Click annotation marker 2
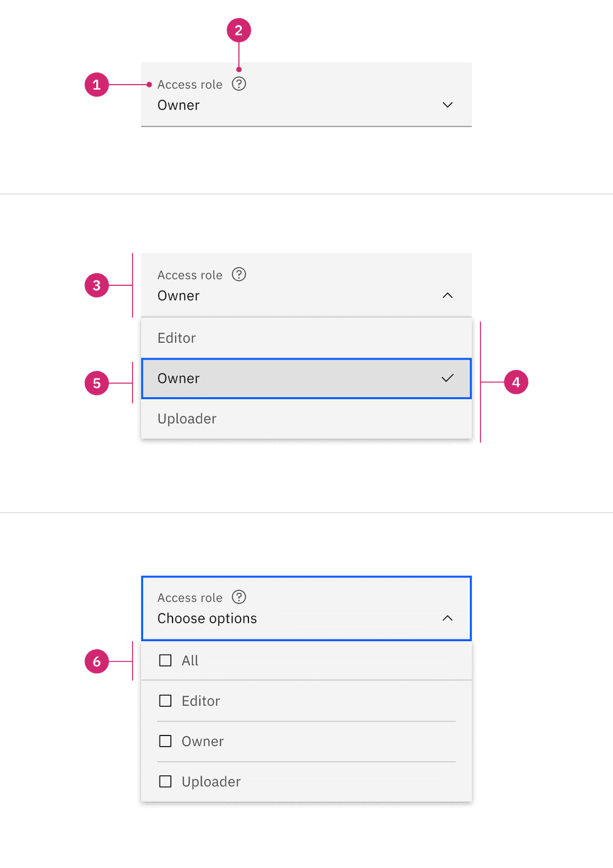613x868 pixels. click(239, 30)
